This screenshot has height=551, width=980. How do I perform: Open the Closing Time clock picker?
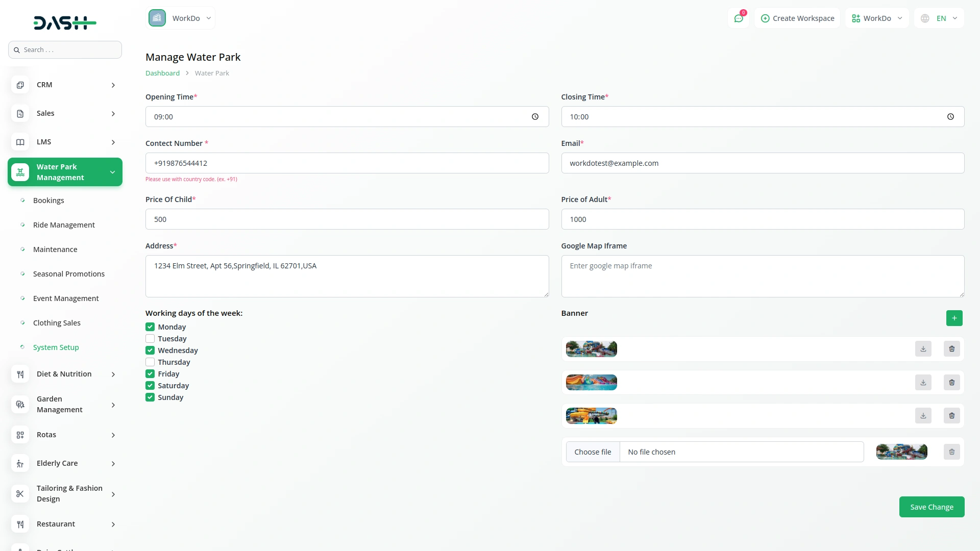pyautogui.click(x=950, y=117)
